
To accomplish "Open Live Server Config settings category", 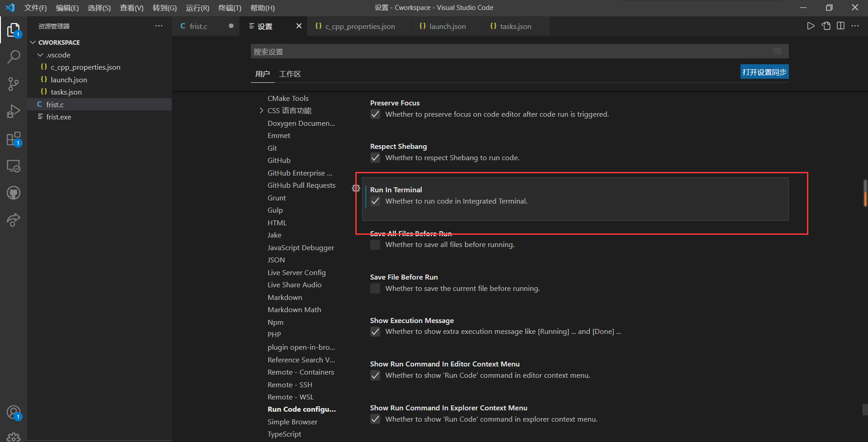I will tap(297, 272).
